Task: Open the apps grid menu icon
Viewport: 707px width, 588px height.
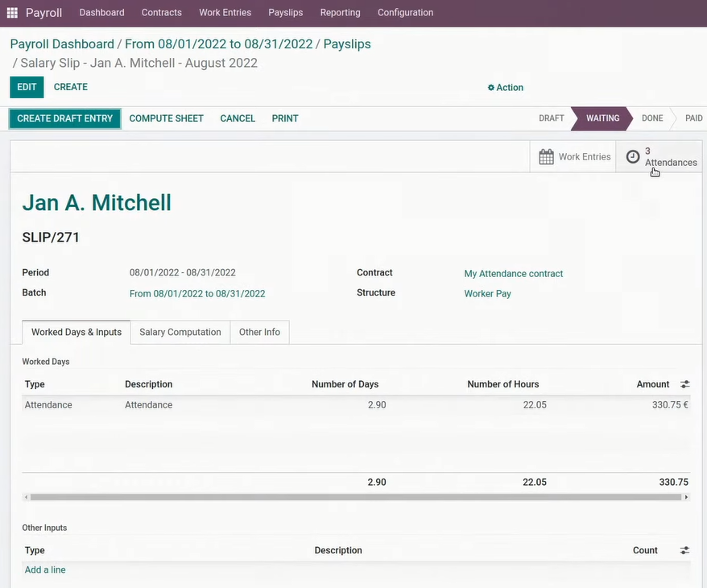Action: click(x=12, y=13)
